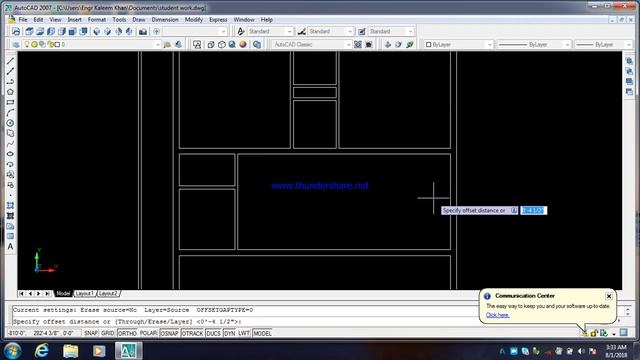Screen dimensions: 640x360
Task: Open the Layer Properties Manager icon
Action: pyautogui.click(x=16, y=44)
